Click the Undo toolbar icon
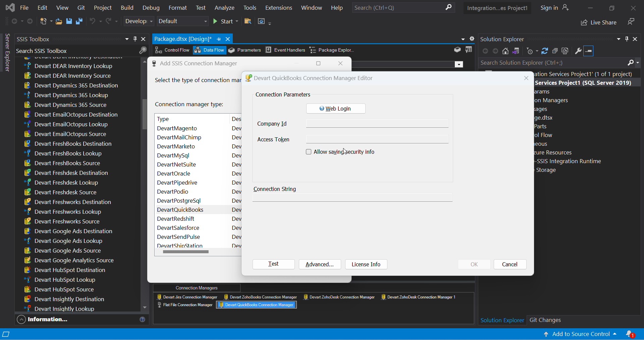The height and width of the screenshot is (340, 644). pyautogui.click(x=92, y=21)
